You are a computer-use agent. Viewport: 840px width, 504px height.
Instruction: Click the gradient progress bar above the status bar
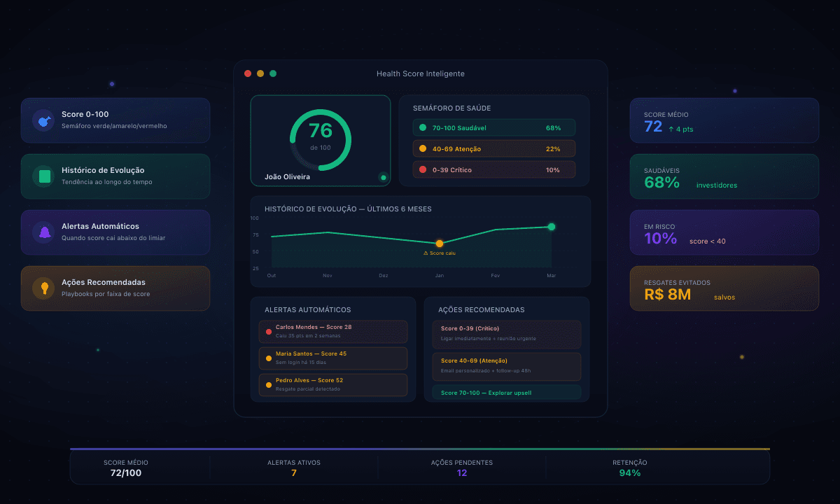pyautogui.click(x=420, y=449)
